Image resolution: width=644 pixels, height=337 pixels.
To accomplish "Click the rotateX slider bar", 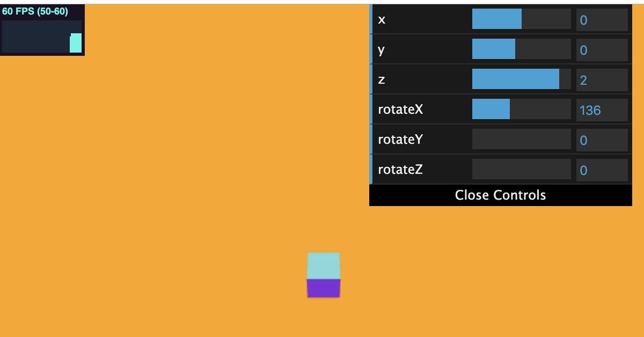I will point(521,109).
